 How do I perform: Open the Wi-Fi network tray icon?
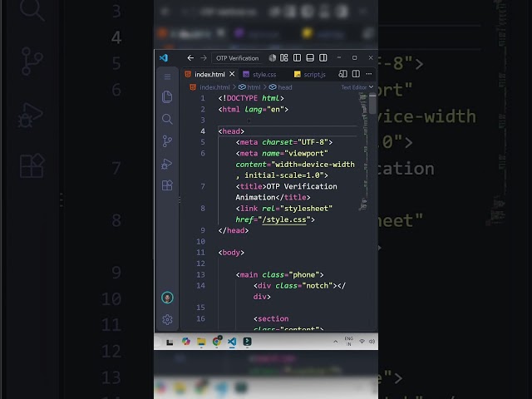coord(362,342)
